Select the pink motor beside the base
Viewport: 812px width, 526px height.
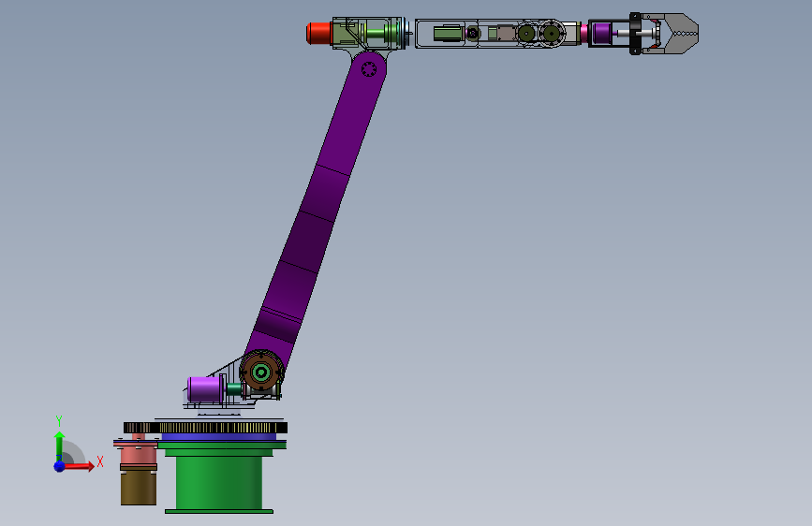138,455
